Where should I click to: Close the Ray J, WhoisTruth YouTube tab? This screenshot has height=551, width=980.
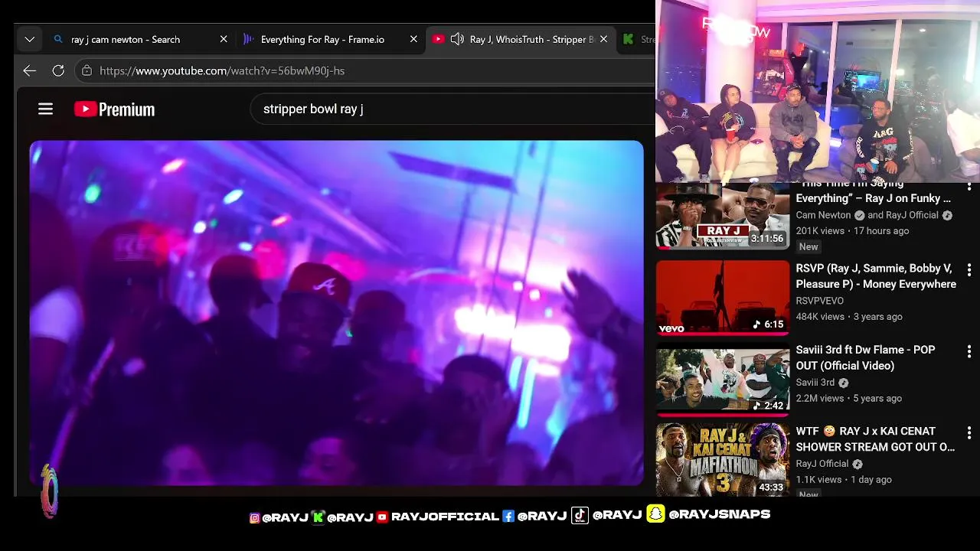(x=603, y=39)
